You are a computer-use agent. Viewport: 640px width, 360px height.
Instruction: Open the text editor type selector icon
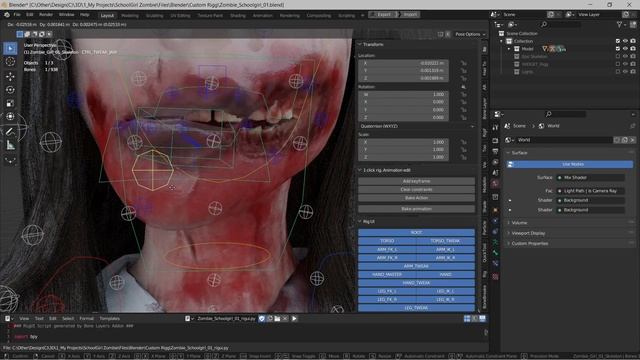(x=8, y=318)
